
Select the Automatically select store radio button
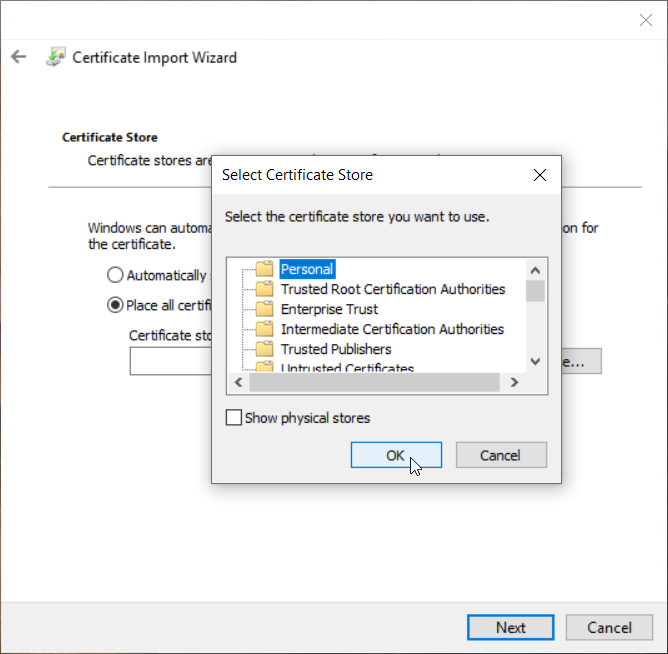click(115, 275)
